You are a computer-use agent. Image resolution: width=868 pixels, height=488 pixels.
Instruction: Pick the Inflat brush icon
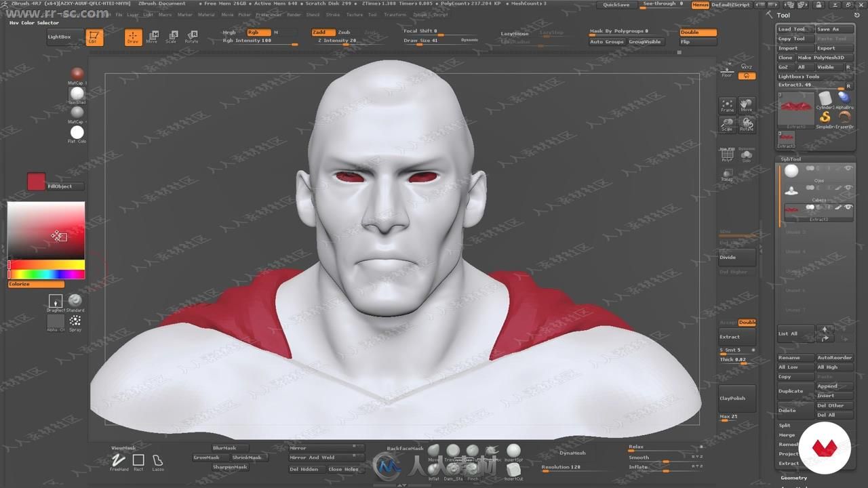click(x=434, y=470)
